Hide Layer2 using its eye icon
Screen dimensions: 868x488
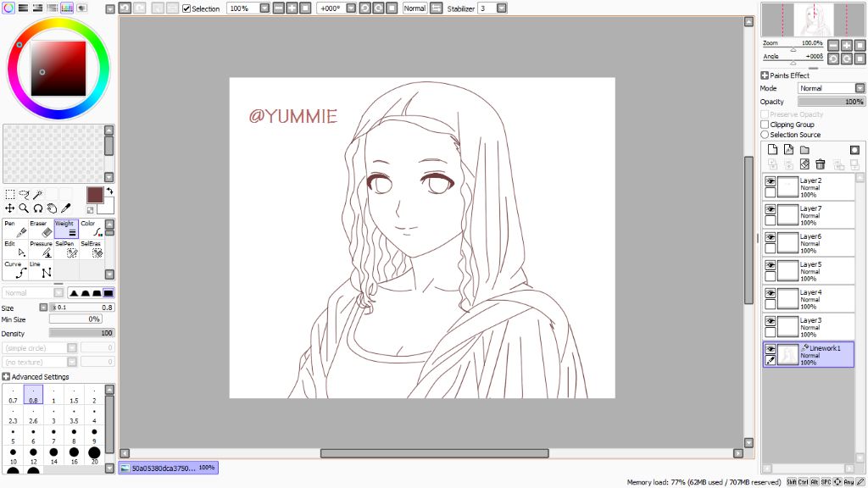(x=770, y=181)
